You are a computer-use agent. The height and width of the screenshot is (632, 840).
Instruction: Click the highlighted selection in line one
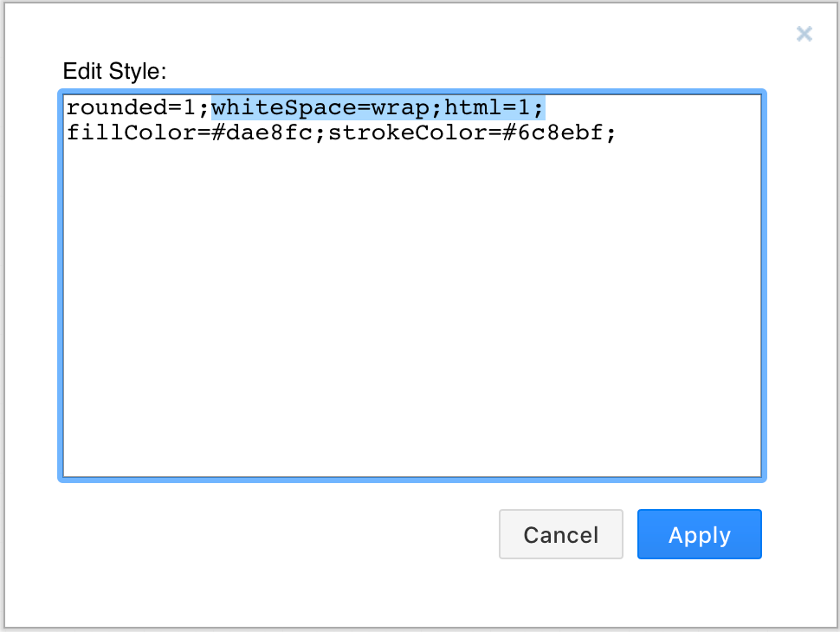(377, 107)
